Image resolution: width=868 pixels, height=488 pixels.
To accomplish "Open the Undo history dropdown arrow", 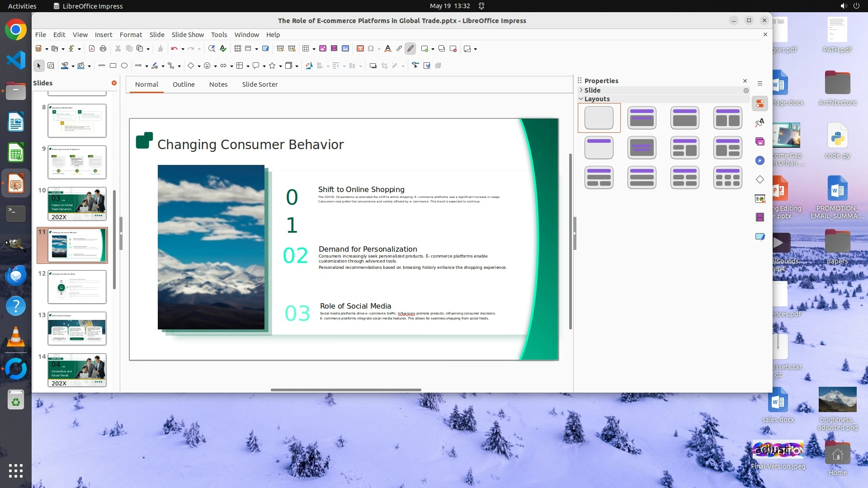I will click(183, 49).
